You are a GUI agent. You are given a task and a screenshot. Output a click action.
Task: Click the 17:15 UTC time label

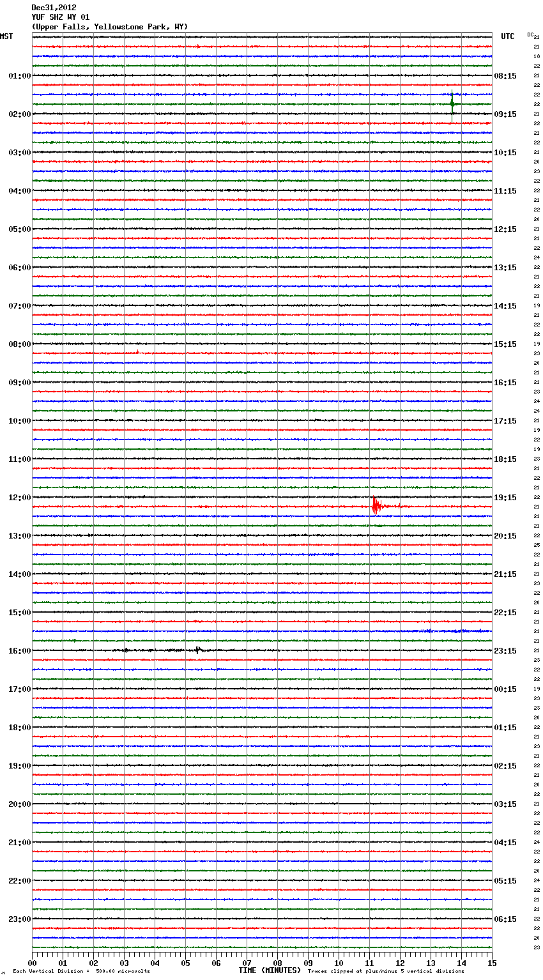pyautogui.click(x=505, y=421)
